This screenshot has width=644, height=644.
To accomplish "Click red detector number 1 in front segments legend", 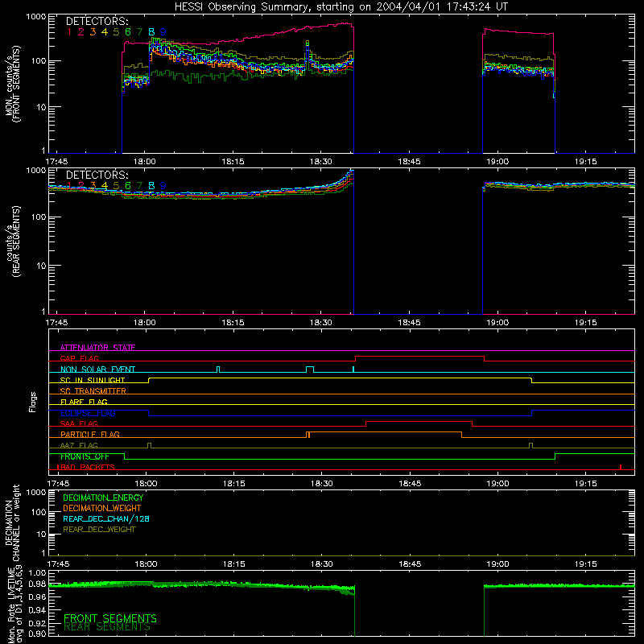I will (69, 32).
